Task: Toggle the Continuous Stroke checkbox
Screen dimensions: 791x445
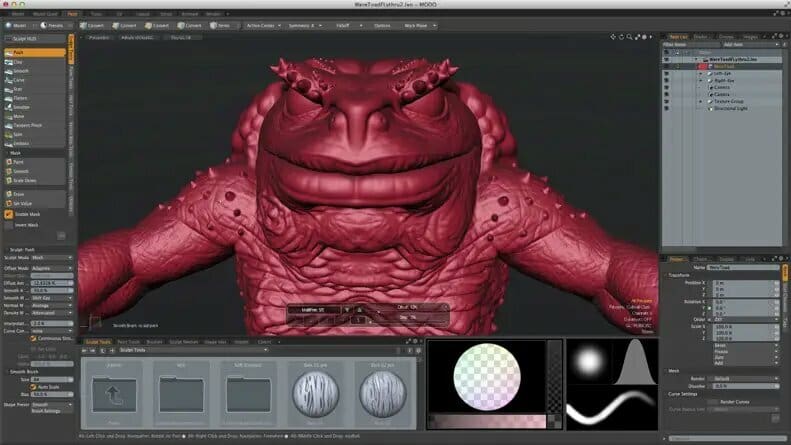Action: coord(33,339)
